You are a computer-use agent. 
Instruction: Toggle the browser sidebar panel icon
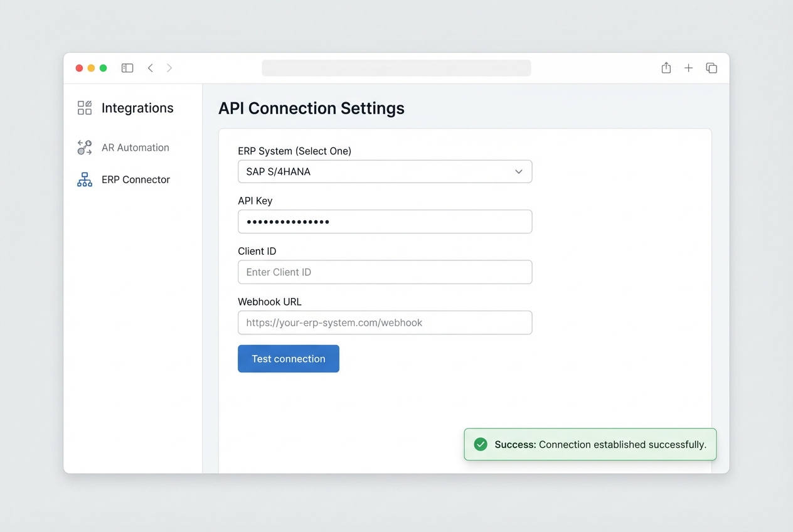(x=127, y=67)
